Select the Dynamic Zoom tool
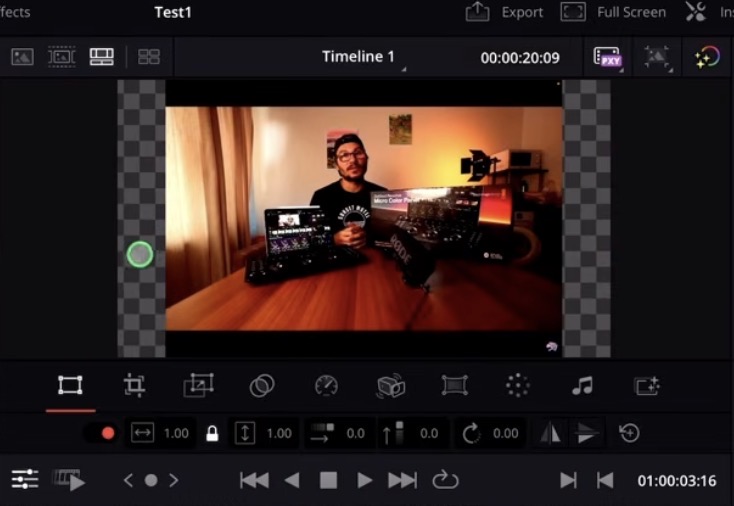The width and height of the screenshot is (734, 506). (x=198, y=385)
